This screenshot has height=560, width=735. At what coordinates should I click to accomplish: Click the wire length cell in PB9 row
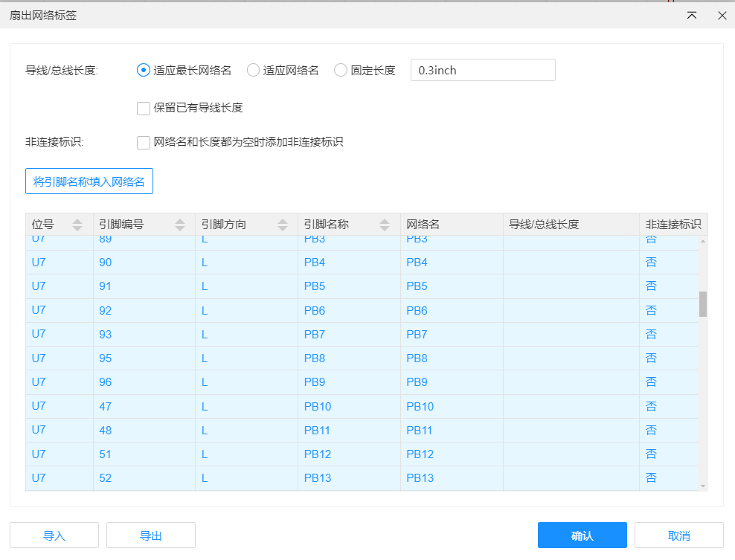point(571,382)
